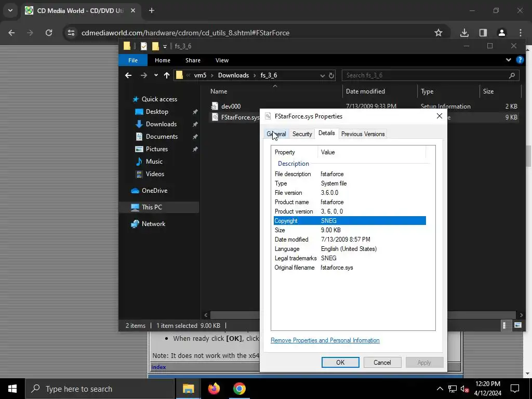Open the Windows Start menu
This screenshot has height=399, width=532.
pyautogui.click(x=12, y=389)
